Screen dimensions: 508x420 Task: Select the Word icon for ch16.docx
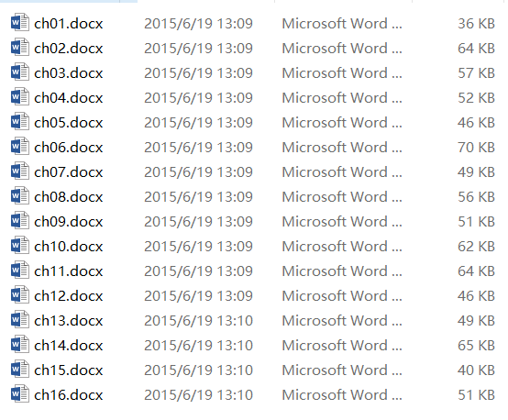[20, 393]
